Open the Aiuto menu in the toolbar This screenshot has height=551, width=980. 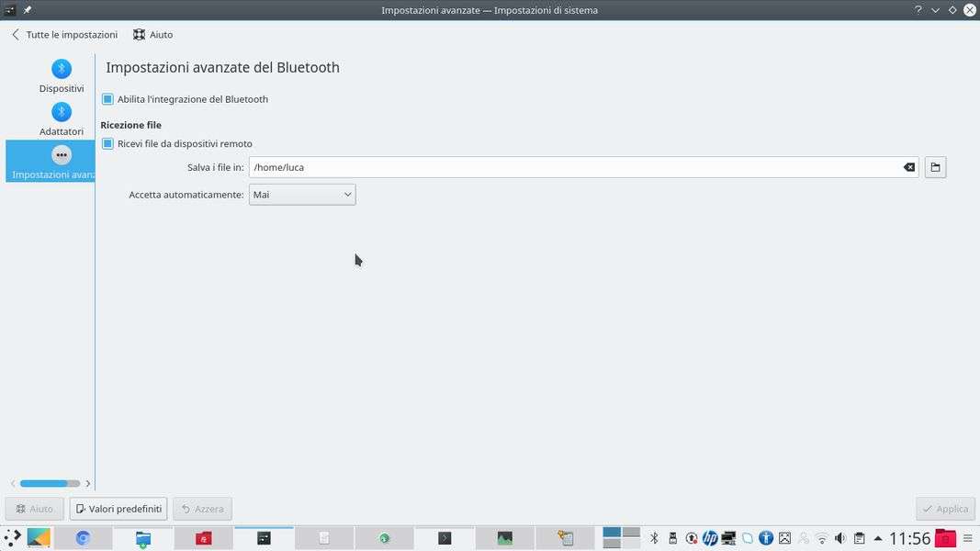(x=153, y=35)
